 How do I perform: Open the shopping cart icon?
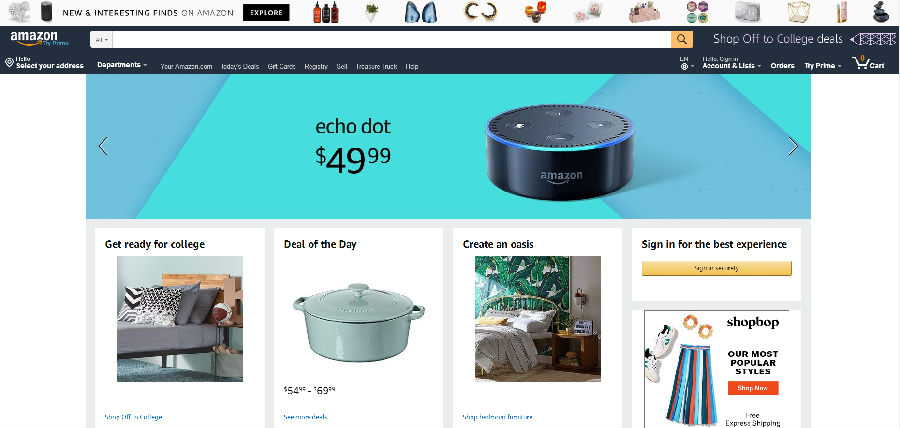click(860, 63)
